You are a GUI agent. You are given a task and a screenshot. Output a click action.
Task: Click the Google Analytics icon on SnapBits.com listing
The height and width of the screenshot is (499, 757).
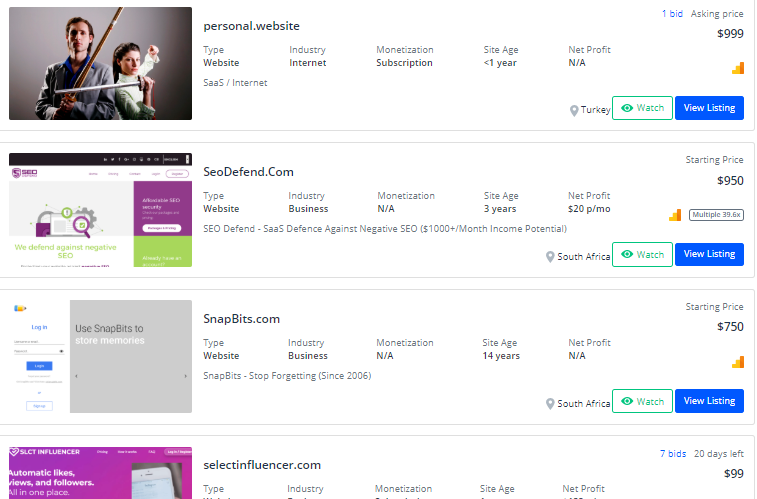[738, 362]
